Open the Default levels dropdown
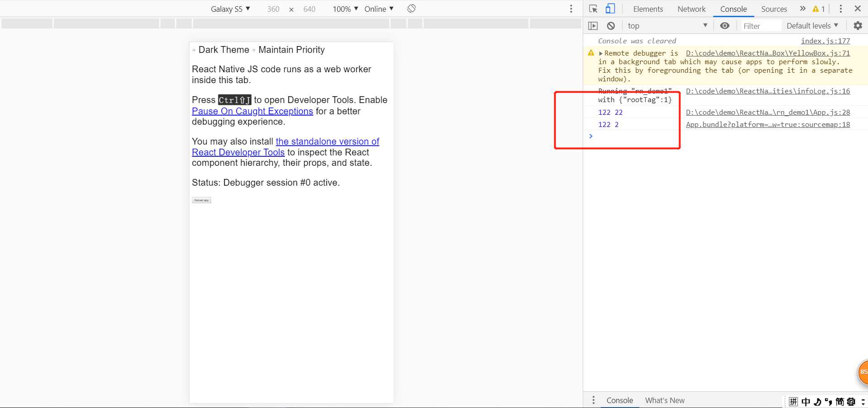The width and height of the screenshot is (868, 408). (x=812, y=26)
